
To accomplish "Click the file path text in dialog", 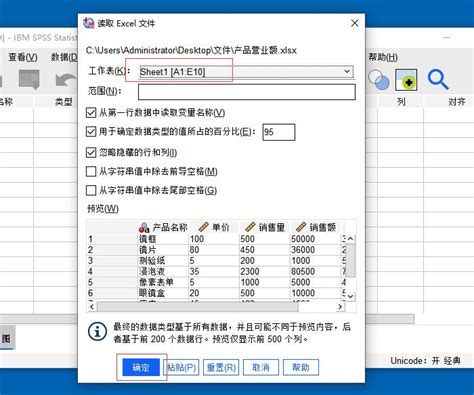I will (x=191, y=50).
